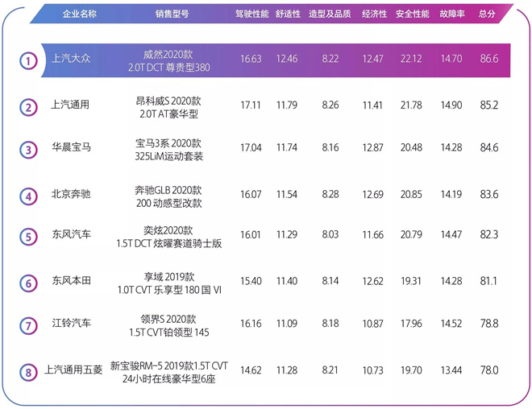This screenshot has width=532, height=409.
Task: Click comfort score 11.79
Action: 287,105
